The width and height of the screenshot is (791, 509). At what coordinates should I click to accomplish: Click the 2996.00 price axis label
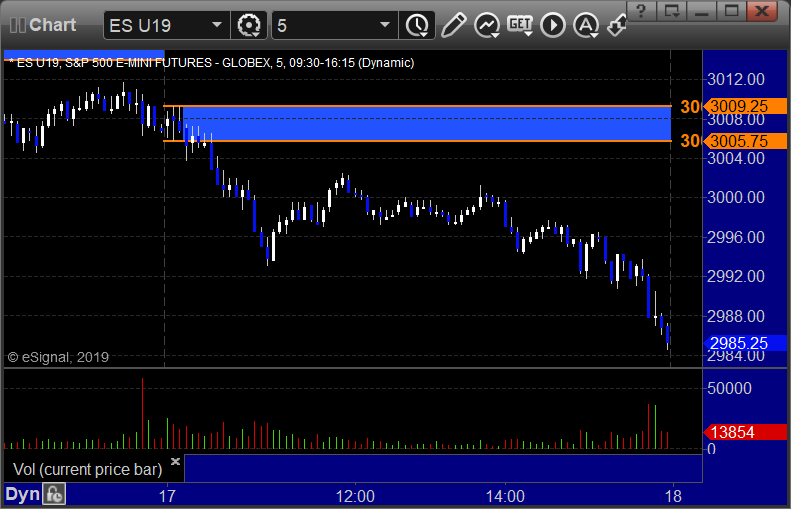[x=736, y=237]
